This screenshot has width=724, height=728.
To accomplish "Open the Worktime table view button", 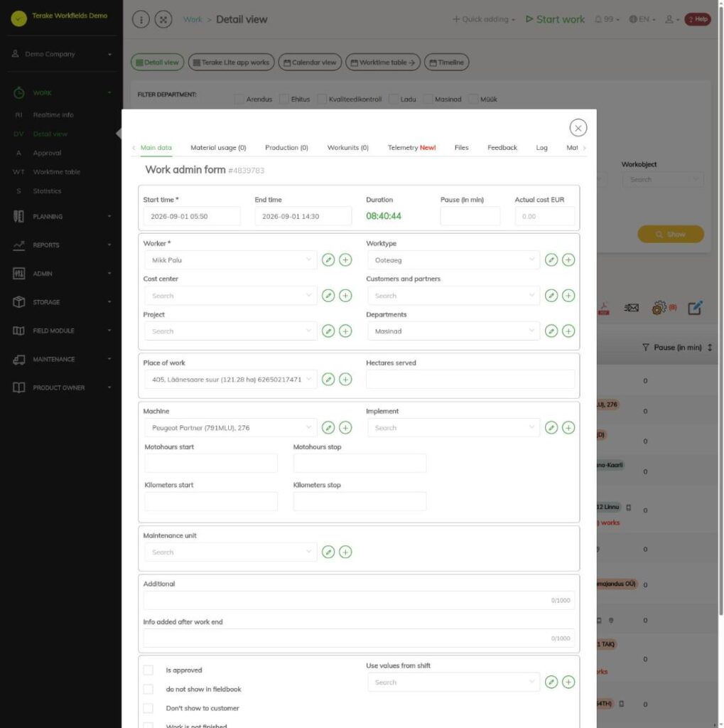I will point(383,63).
